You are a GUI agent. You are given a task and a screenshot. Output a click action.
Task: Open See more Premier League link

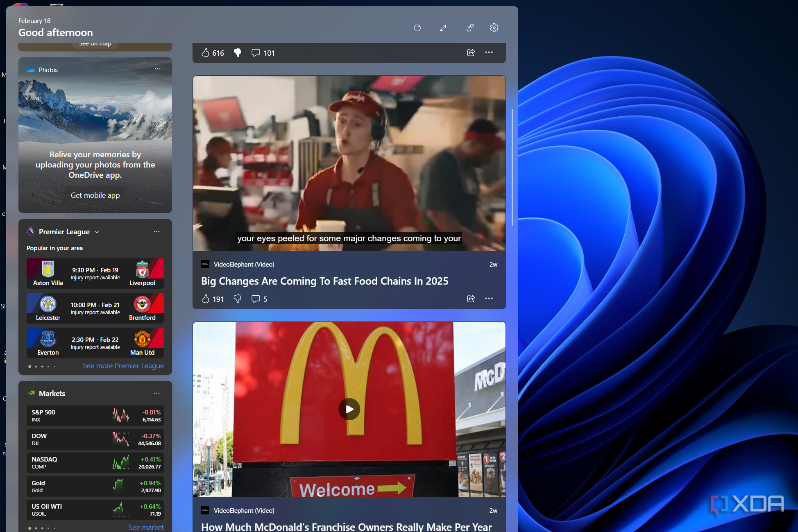pyautogui.click(x=123, y=366)
